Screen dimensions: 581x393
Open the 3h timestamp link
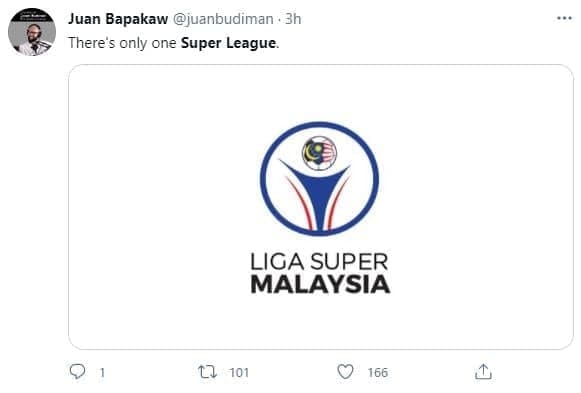point(293,19)
